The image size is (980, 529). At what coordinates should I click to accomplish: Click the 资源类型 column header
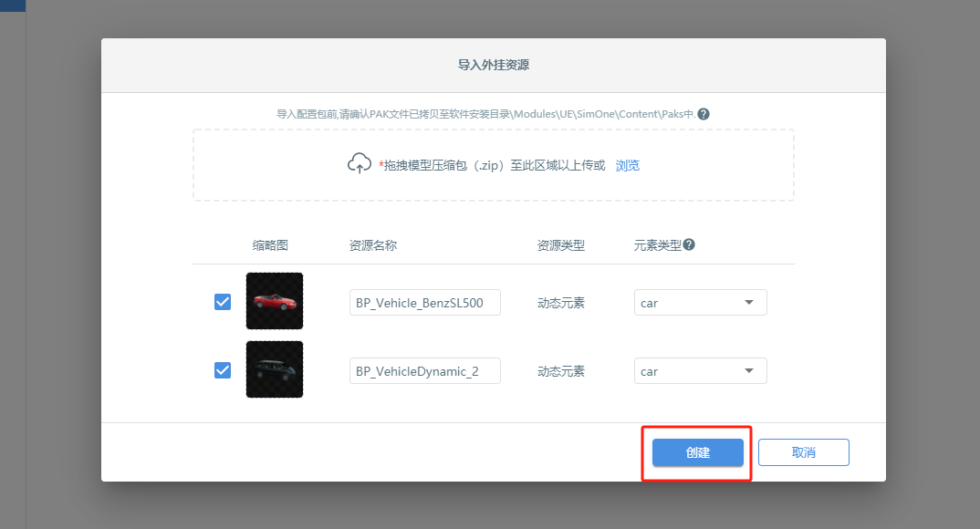[560, 245]
